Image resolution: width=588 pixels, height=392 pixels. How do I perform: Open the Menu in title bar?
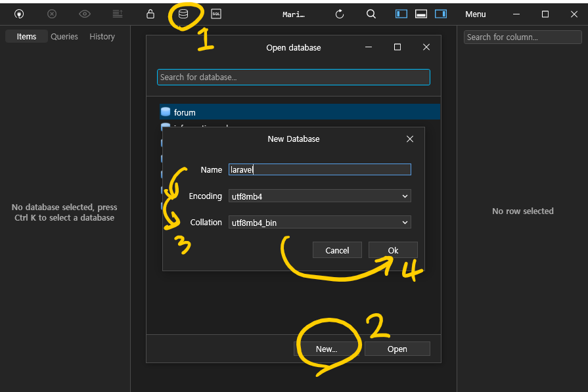(x=476, y=14)
